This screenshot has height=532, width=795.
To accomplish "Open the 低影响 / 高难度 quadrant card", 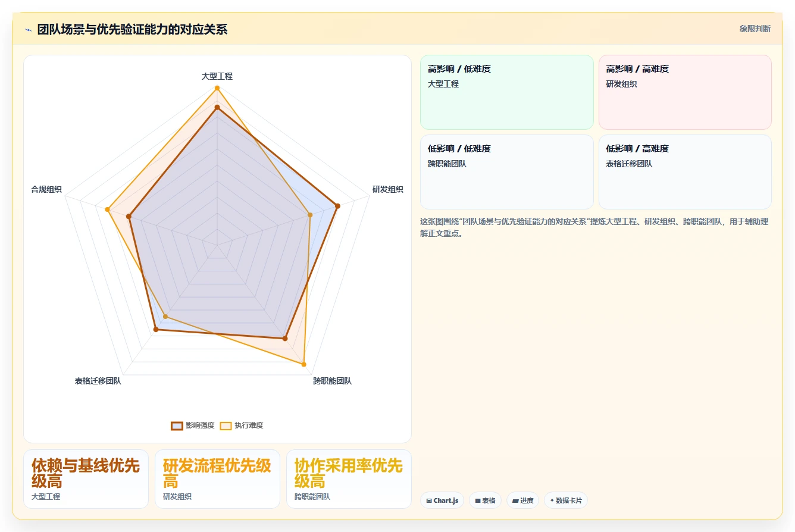I will pos(685,172).
